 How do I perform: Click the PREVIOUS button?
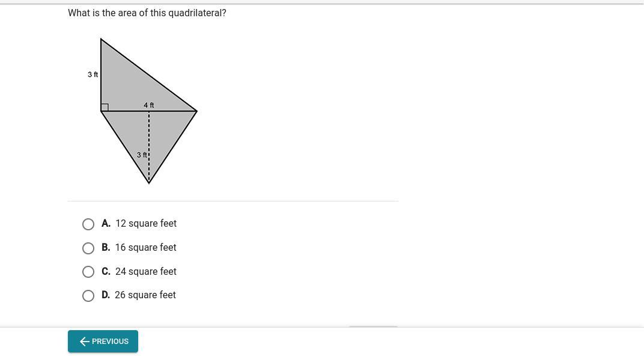click(103, 342)
